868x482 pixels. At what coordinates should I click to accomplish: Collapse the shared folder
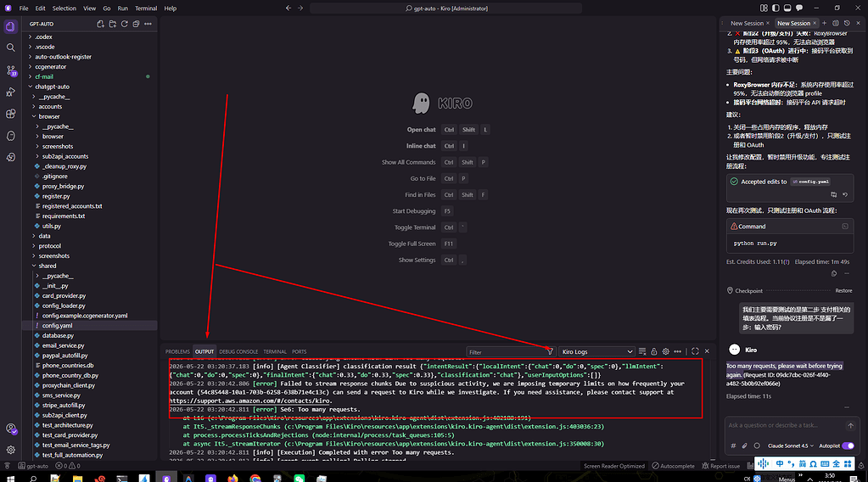(47, 266)
